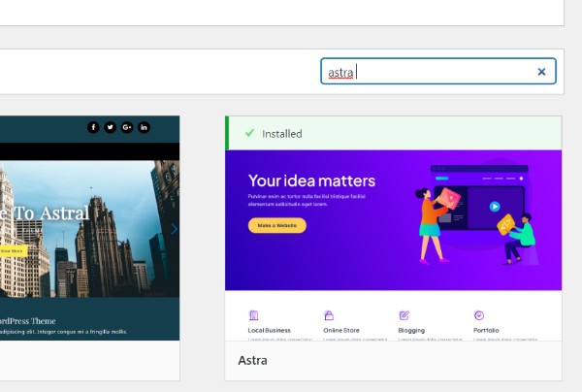
Task: Open the Astral theme preview thumbnail
Action: pos(90,228)
